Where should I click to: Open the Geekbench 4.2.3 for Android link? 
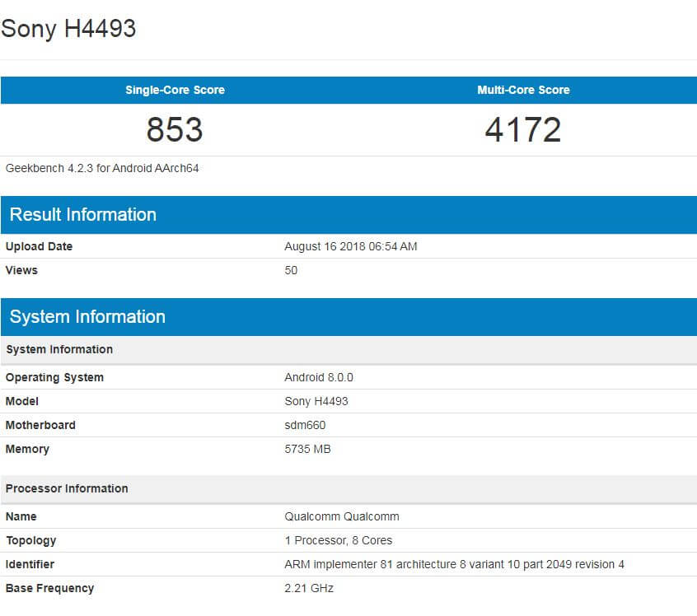pos(101,168)
